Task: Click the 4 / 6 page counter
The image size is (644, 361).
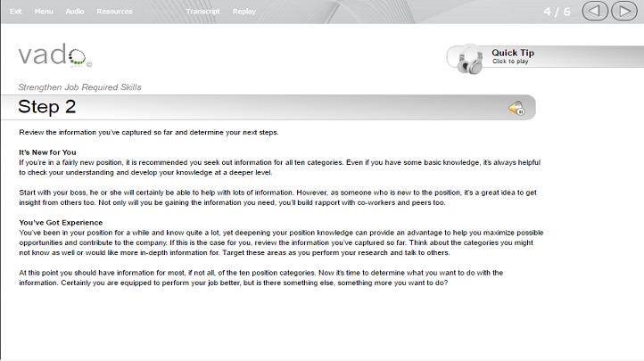Action: 557,12
